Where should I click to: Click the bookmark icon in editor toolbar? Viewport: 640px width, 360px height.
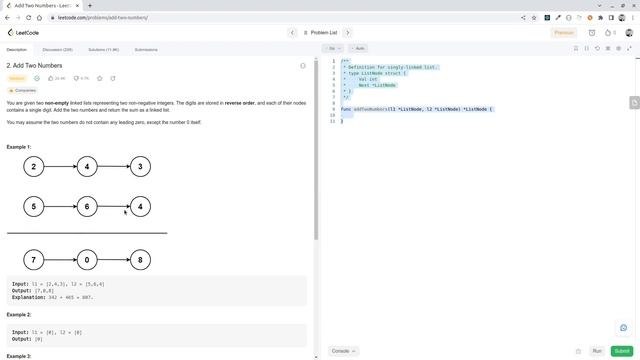tap(576, 49)
